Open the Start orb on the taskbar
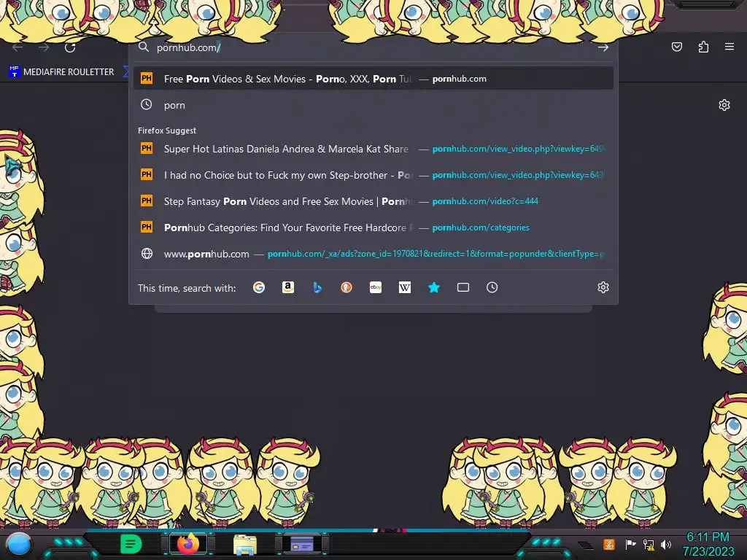The width and height of the screenshot is (747, 560). pyautogui.click(x=19, y=544)
